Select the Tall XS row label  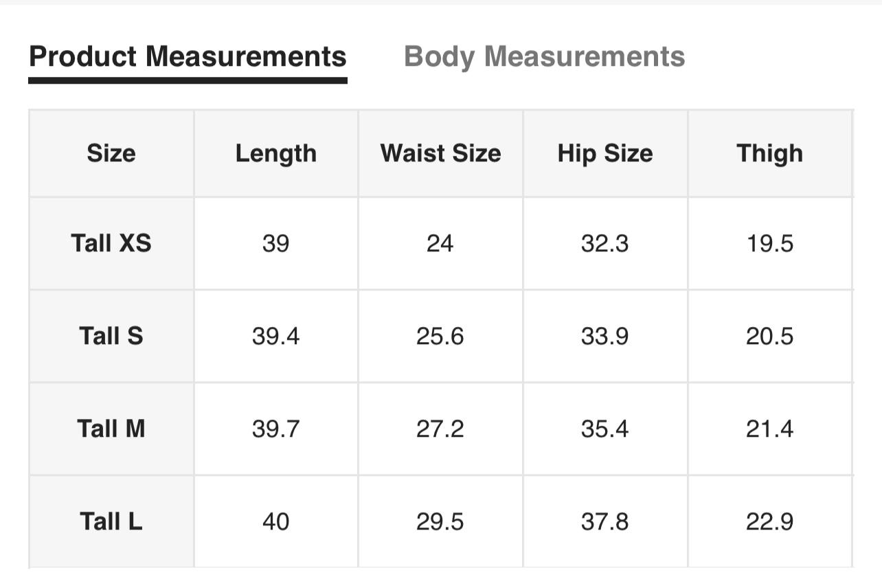coord(111,243)
